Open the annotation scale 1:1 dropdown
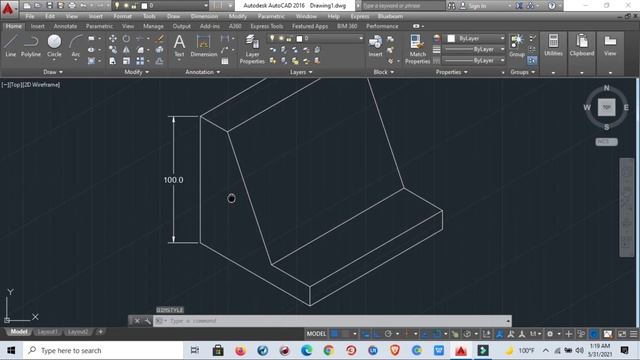The image size is (640, 360). click(535, 334)
